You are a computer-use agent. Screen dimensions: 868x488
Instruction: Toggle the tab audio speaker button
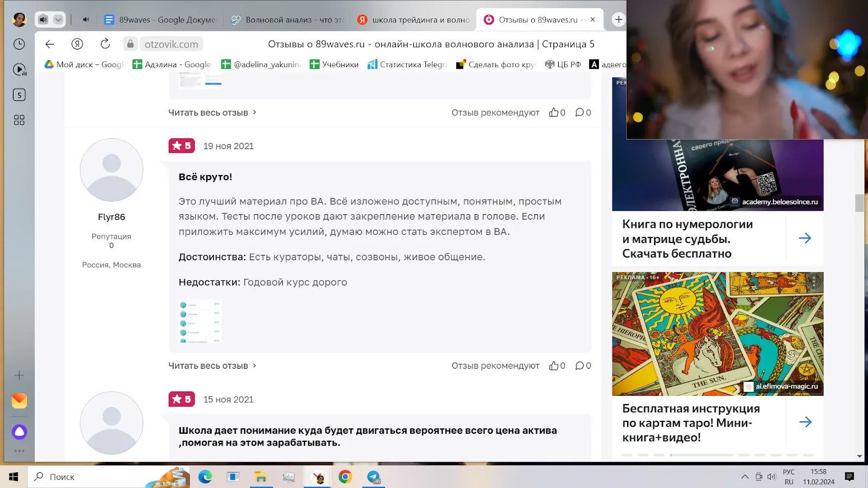point(43,20)
